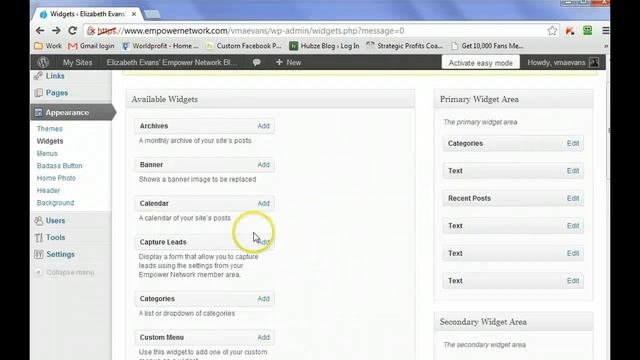Screen dimensions: 640x360
Task: Click the red K extension icon
Action: coord(570,31)
